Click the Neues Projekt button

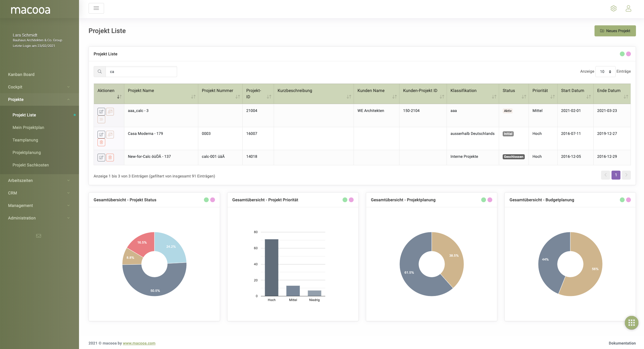coord(615,31)
